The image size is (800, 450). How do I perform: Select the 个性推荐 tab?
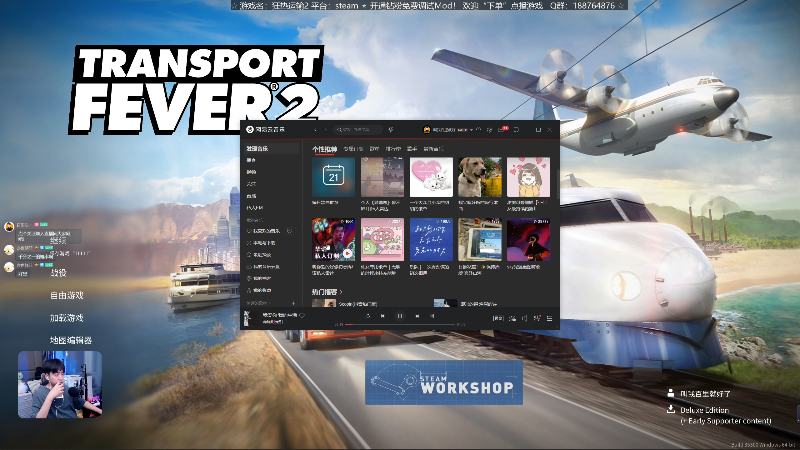324,149
